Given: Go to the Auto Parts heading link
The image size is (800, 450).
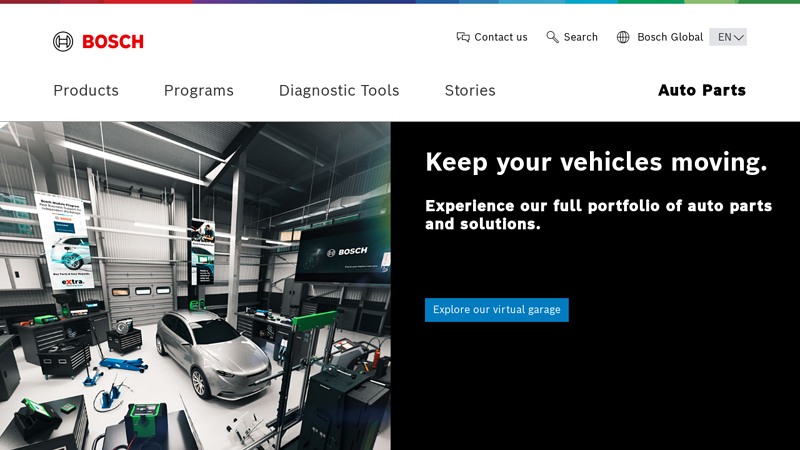Looking at the screenshot, I should pyautogui.click(x=702, y=90).
